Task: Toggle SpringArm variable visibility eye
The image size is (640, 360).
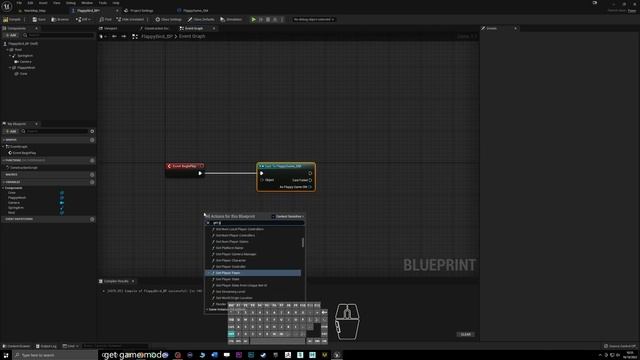Action: (62, 207)
